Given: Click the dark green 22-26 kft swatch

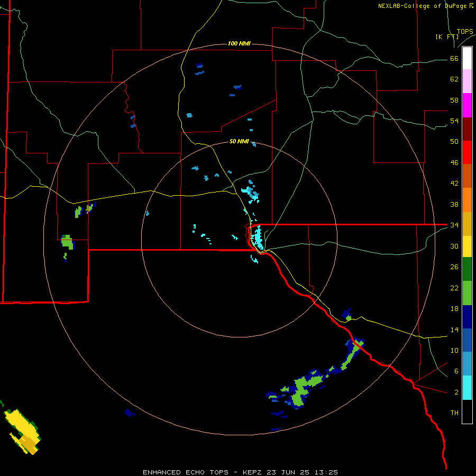Looking at the screenshot, I should tap(467, 269).
